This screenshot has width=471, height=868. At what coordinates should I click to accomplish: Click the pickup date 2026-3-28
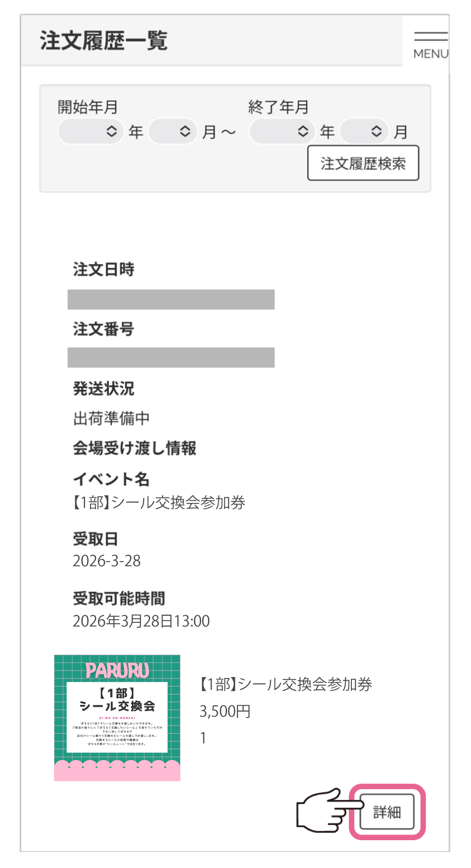(107, 561)
